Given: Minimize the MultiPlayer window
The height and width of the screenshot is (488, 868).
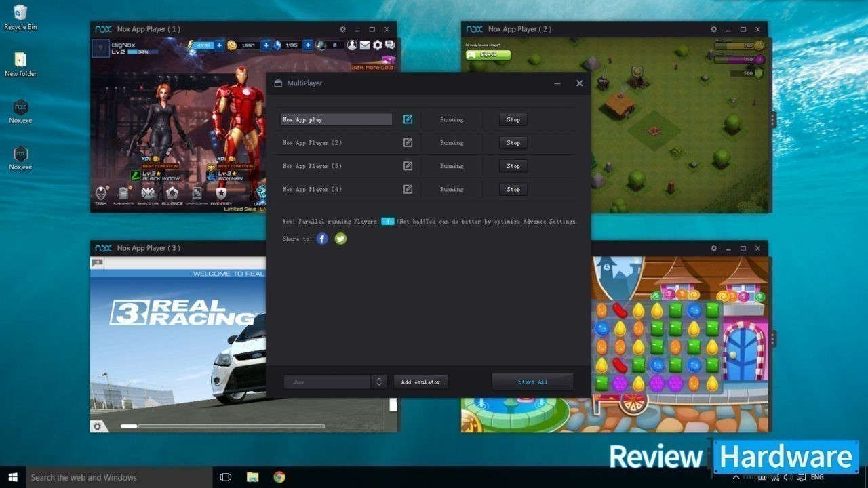Looking at the screenshot, I should (x=557, y=83).
